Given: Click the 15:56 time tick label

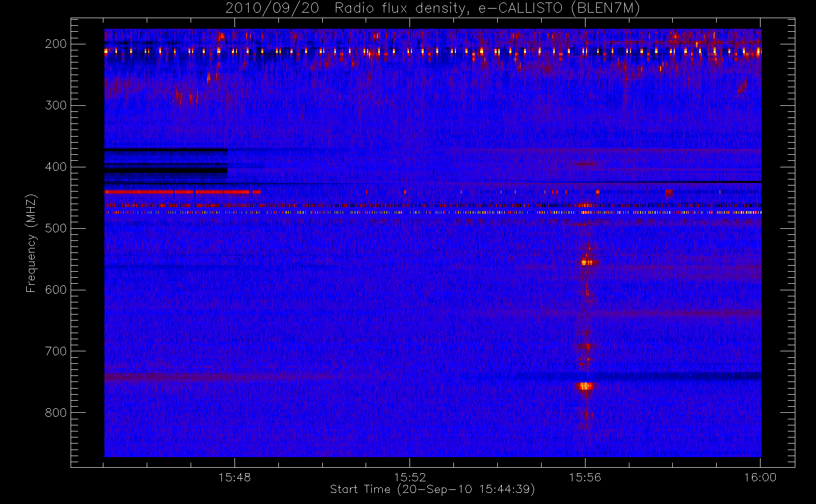Looking at the screenshot, I should pos(585,477).
